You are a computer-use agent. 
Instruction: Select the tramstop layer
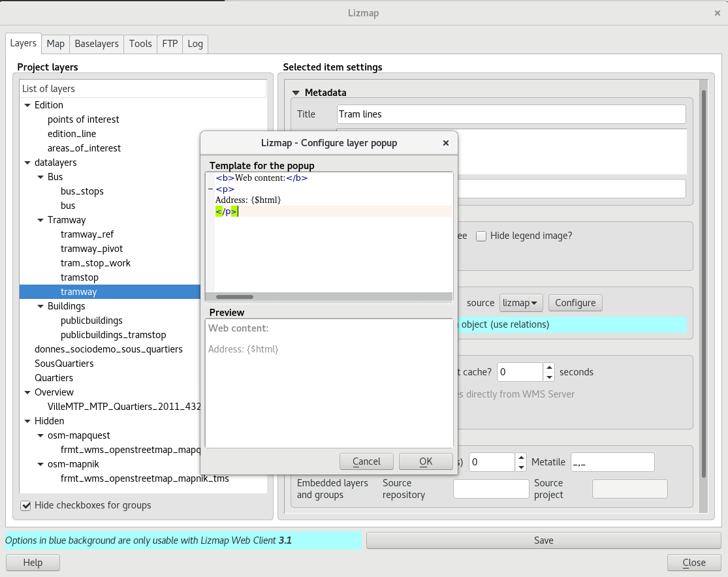tap(80, 278)
